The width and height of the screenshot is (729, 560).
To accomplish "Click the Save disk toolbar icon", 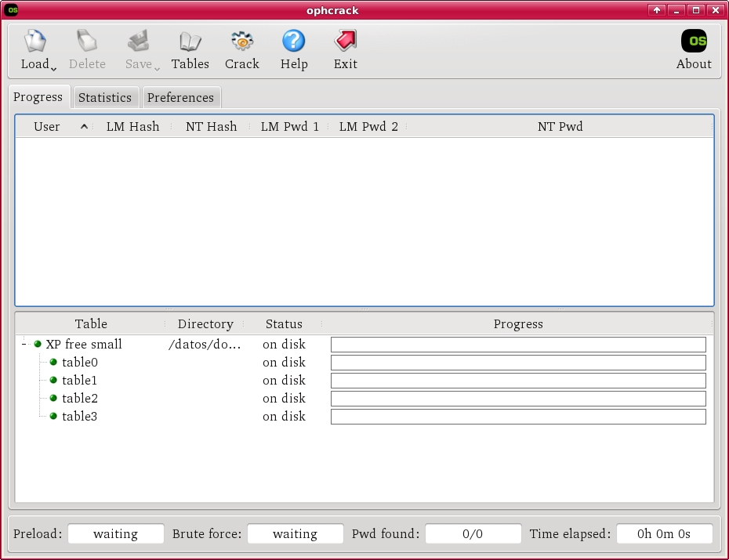I will pos(139,42).
